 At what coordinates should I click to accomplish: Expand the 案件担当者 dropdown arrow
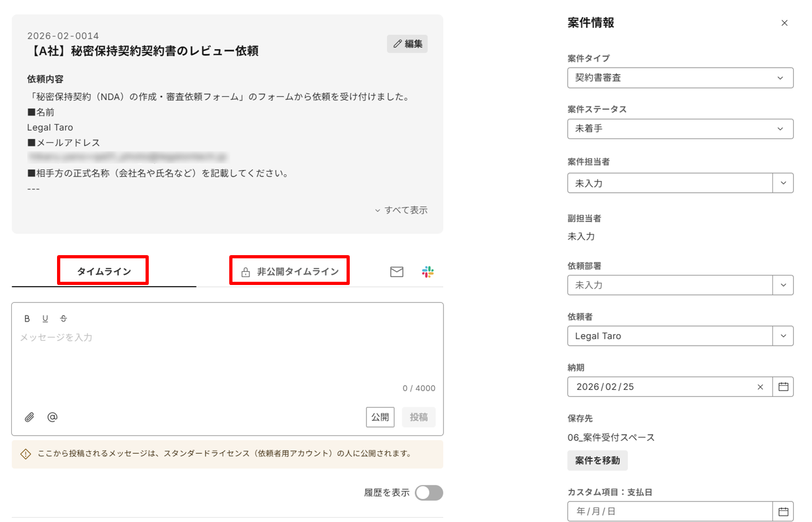click(x=783, y=183)
